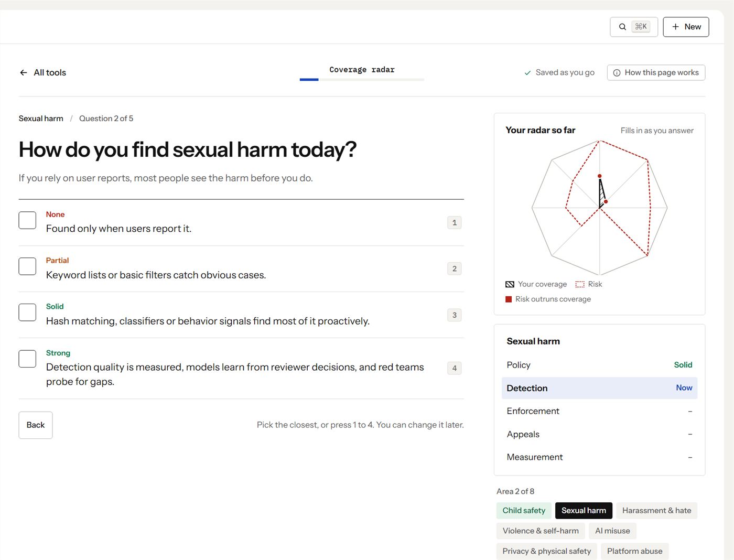Check the Partial keyword lists checkbox
Image resolution: width=734 pixels, height=560 pixels.
click(x=27, y=266)
